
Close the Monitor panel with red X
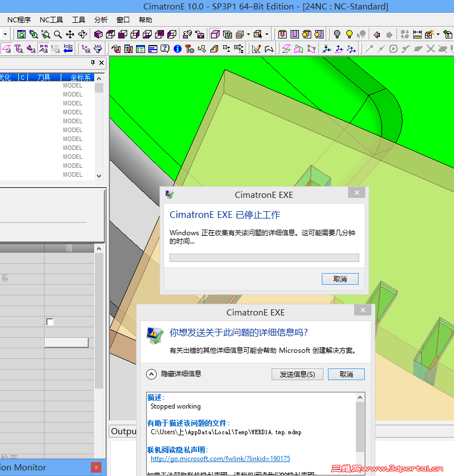[x=96, y=468]
